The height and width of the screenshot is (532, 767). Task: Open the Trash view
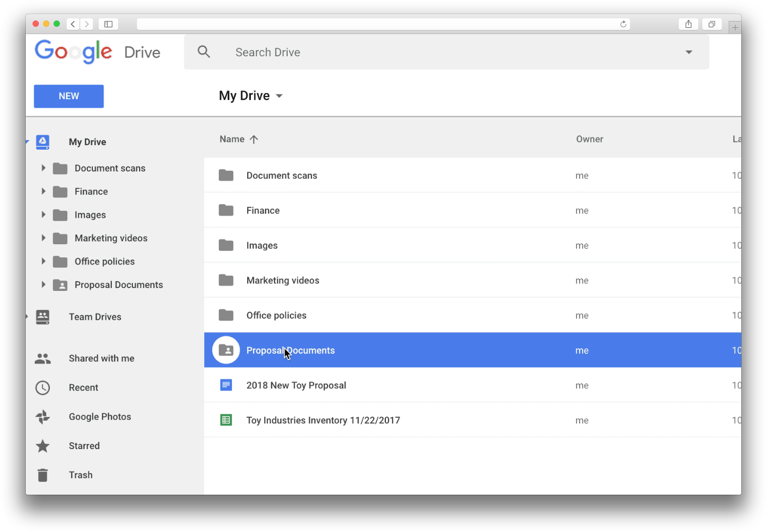pyautogui.click(x=80, y=475)
